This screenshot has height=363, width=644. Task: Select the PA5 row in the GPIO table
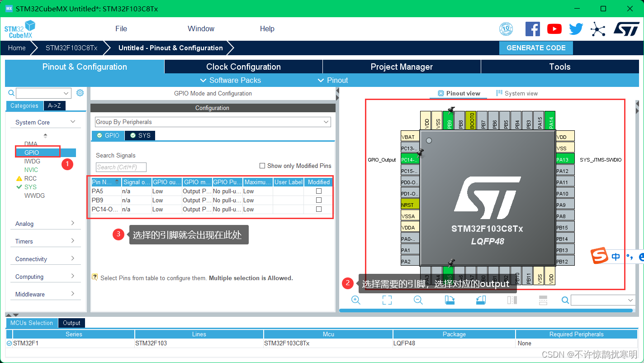click(x=211, y=191)
